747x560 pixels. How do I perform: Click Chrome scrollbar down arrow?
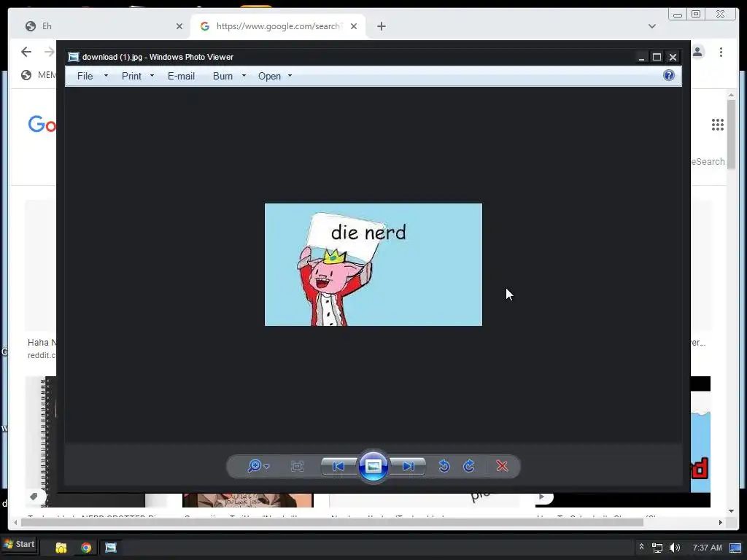[731, 511]
